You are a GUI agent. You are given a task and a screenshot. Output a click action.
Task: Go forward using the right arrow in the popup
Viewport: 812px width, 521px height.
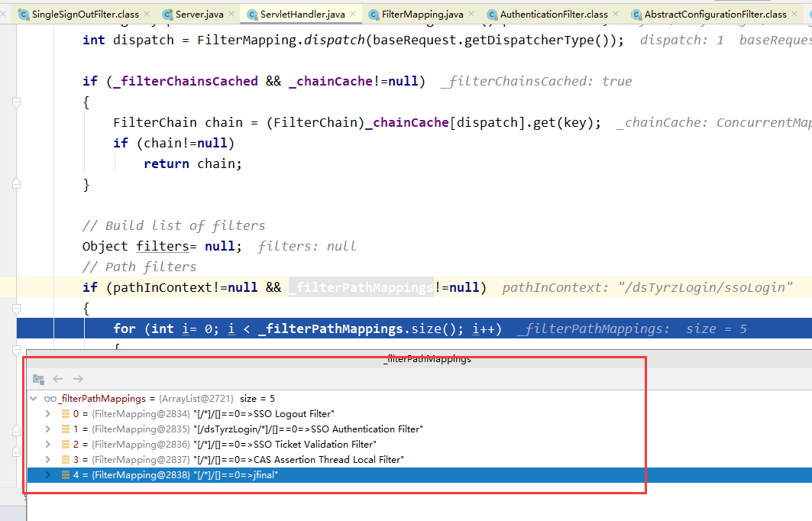[78, 379]
